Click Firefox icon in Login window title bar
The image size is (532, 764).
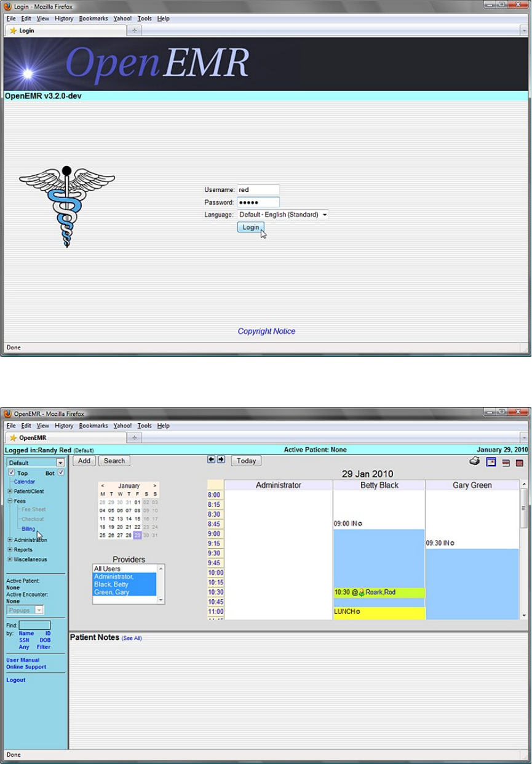pyautogui.click(x=8, y=6)
